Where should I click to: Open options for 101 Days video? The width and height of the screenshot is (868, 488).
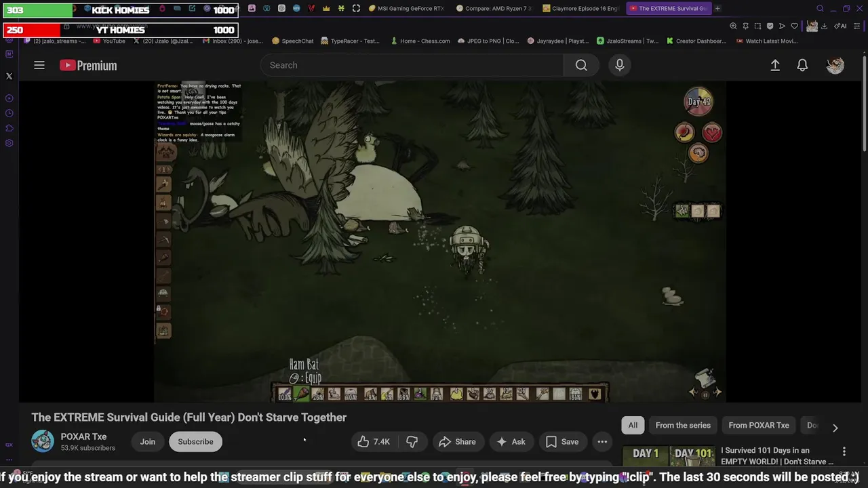coord(844,451)
